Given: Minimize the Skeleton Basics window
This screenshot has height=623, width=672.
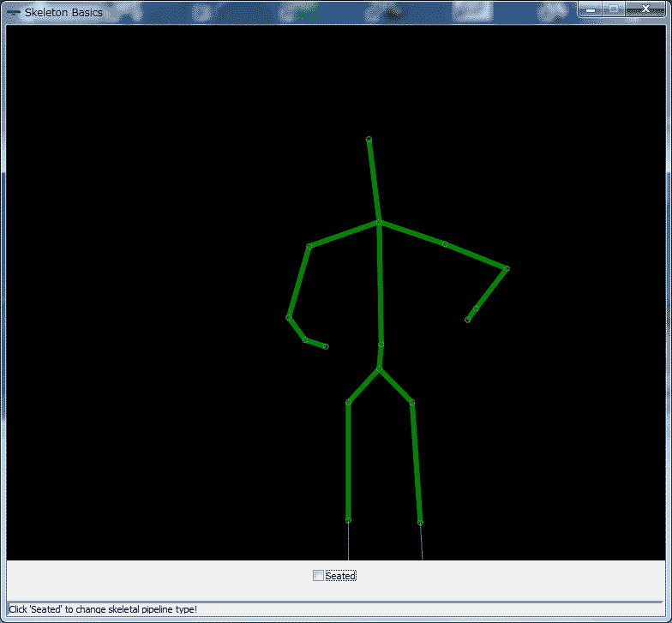Looking at the screenshot, I should [x=591, y=9].
